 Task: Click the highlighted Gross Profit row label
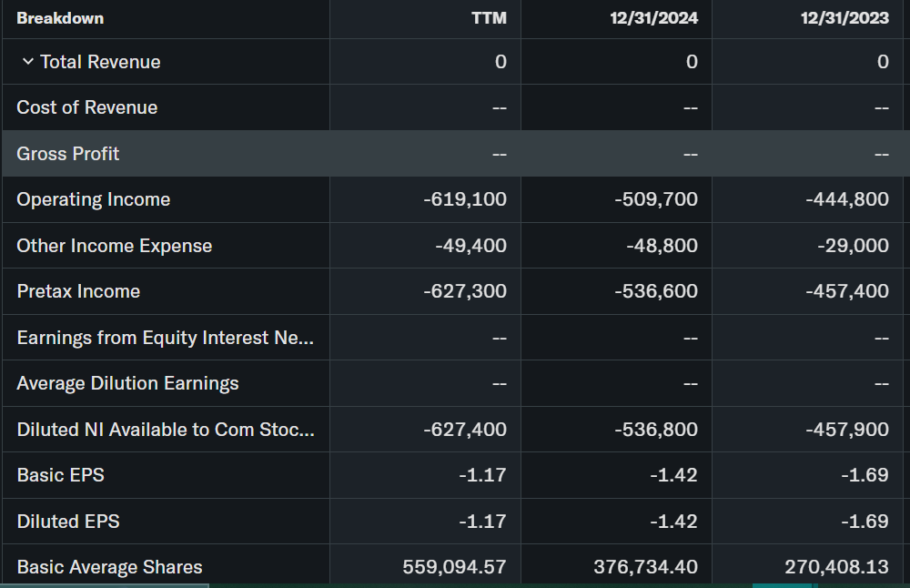[68, 154]
